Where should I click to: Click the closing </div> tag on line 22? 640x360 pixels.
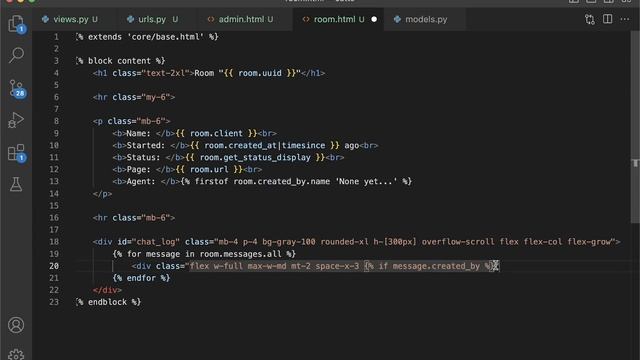coord(107,290)
